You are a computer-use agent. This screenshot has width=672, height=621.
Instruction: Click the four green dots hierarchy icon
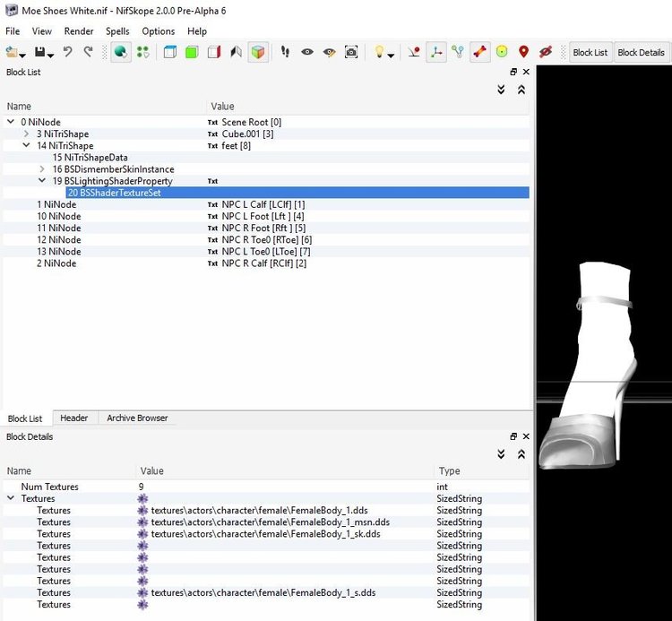[142, 52]
